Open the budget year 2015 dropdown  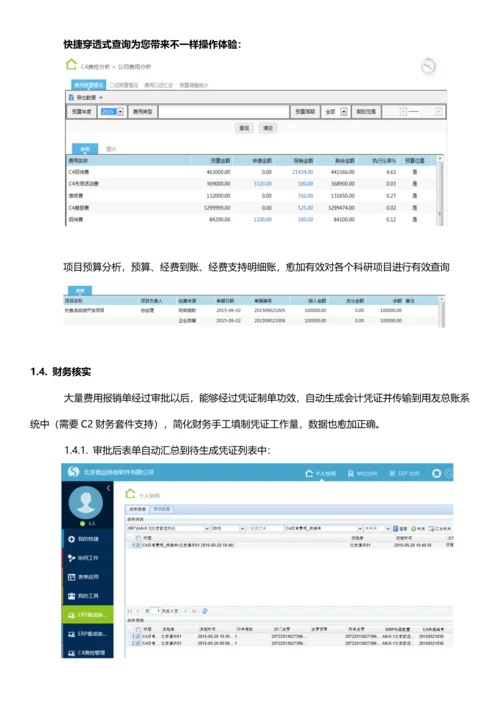[x=120, y=111]
